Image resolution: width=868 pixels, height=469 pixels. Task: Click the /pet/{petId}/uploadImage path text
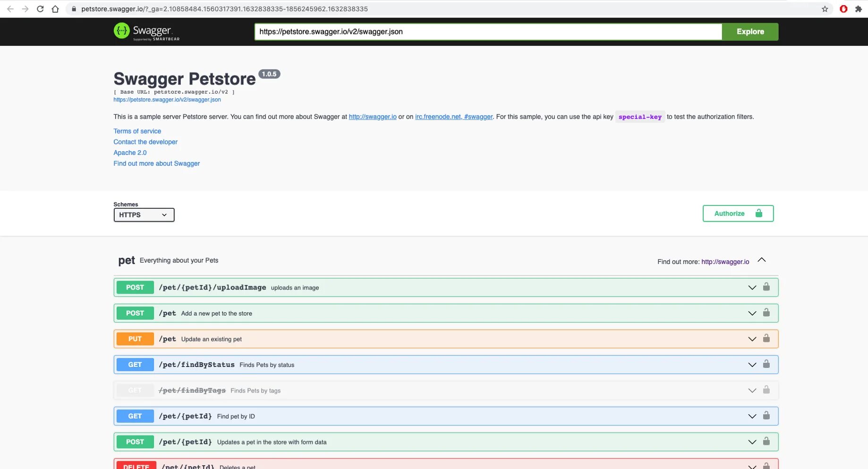pos(213,288)
